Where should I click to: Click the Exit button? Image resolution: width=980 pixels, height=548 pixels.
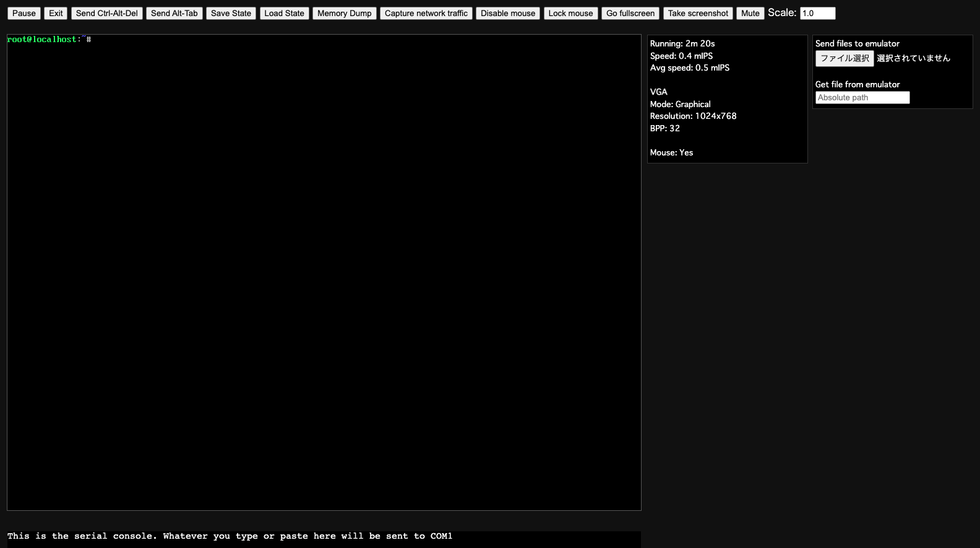click(56, 13)
